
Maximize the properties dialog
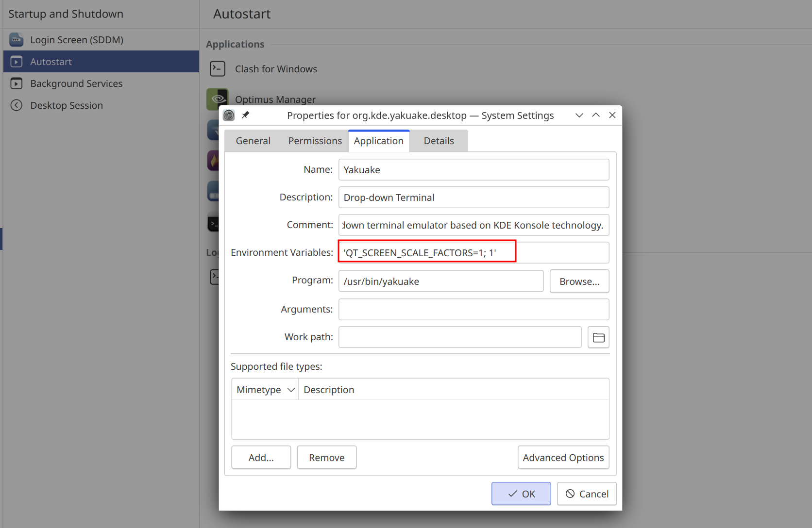pyautogui.click(x=596, y=115)
